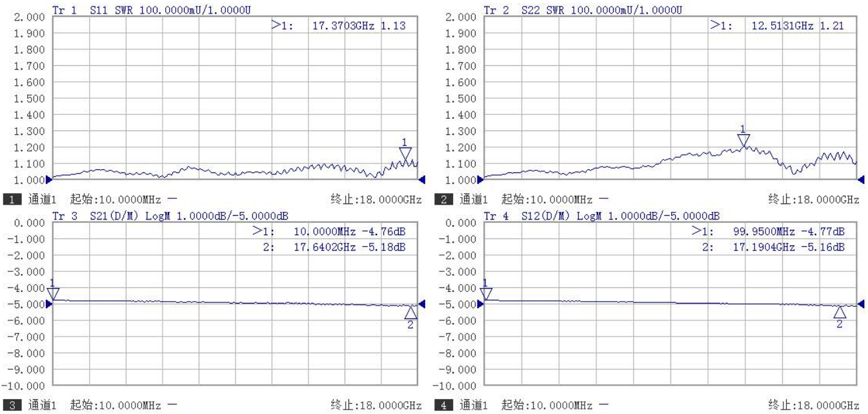Select marker 1 triangle on S22 SWR trace

[x=743, y=140]
